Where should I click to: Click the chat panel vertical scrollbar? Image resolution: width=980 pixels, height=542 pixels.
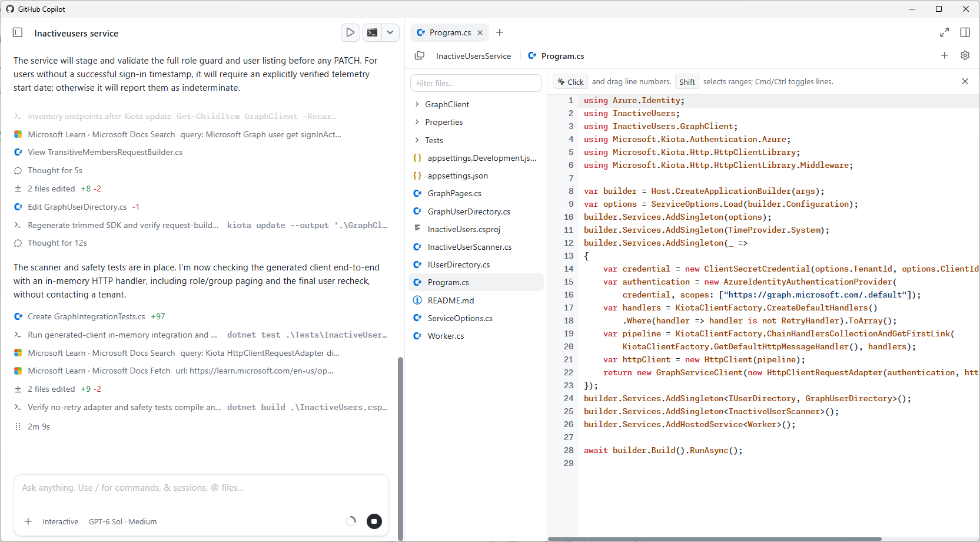pyautogui.click(x=401, y=448)
